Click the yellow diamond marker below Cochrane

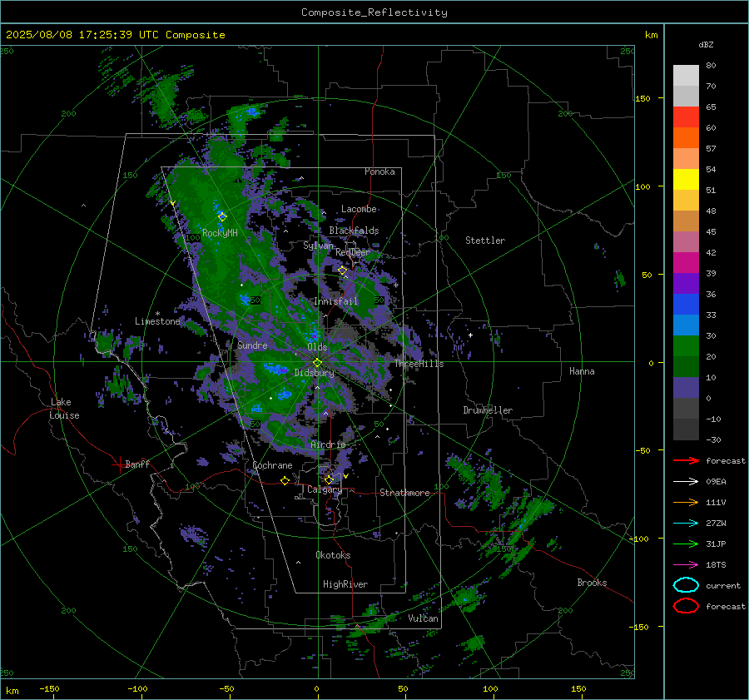click(x=285, y=480)
